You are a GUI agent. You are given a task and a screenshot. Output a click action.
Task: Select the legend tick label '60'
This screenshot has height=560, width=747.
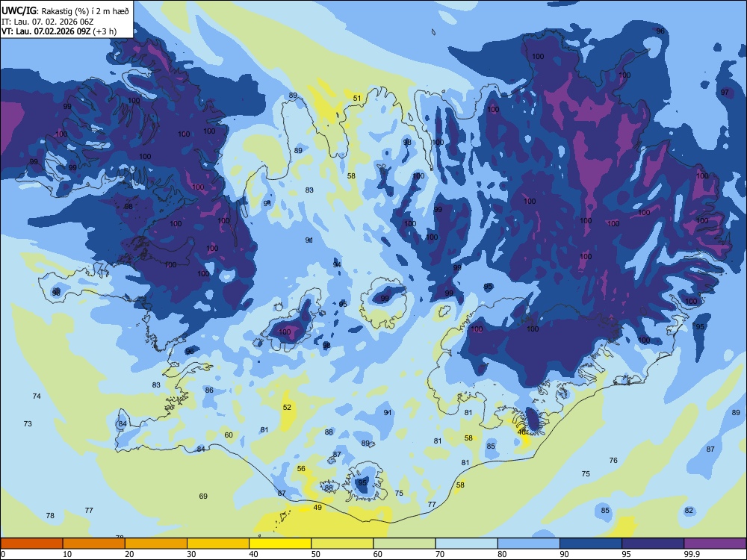click(x=378, y=554)
